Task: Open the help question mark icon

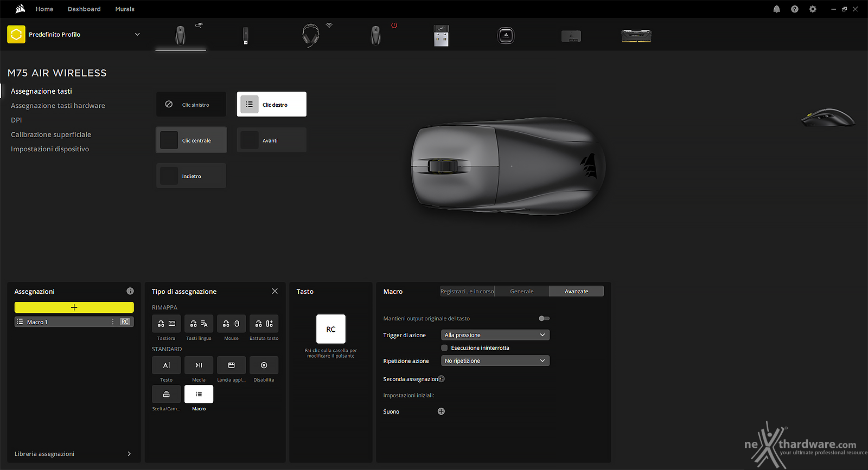Action: click(x=795, y=9)
